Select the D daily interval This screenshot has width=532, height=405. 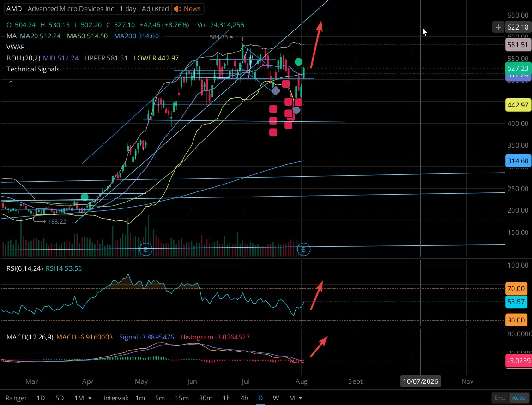260,398
